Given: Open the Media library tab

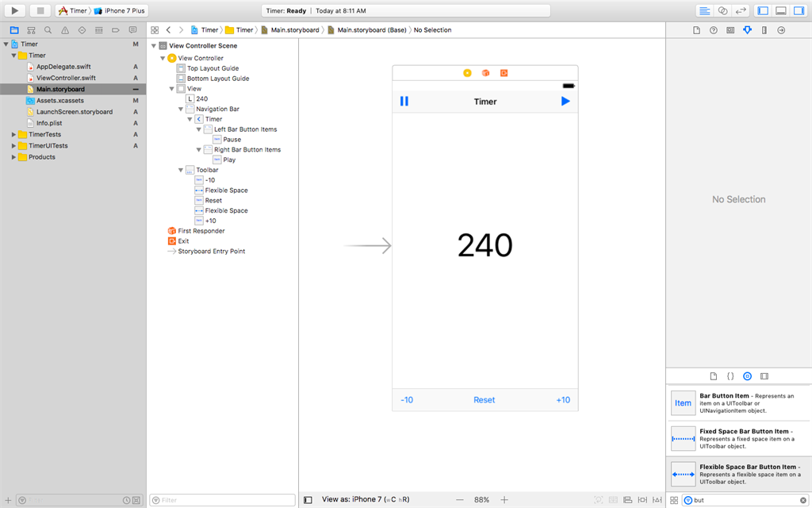Looking at the screenshot, I should point(764,376).
